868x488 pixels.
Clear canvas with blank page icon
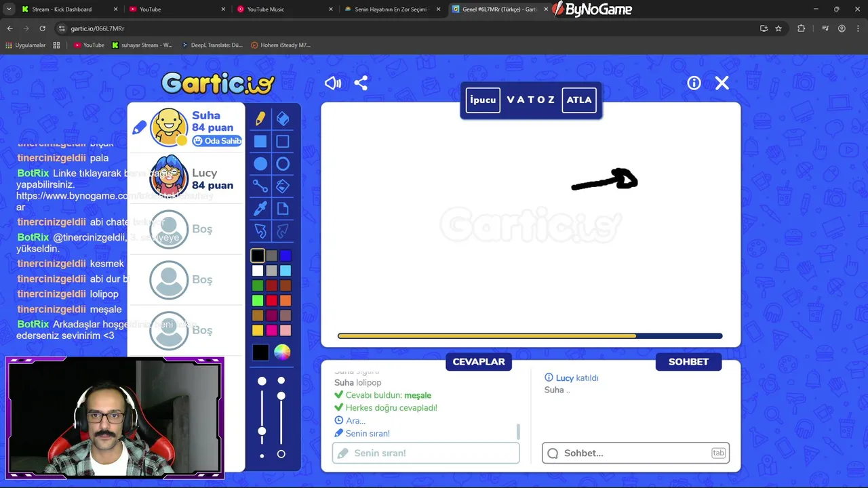[283, 208]
